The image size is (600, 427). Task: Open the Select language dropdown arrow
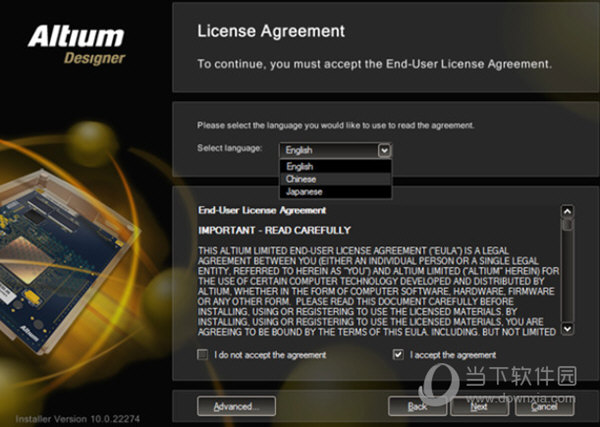pos(384,150)
